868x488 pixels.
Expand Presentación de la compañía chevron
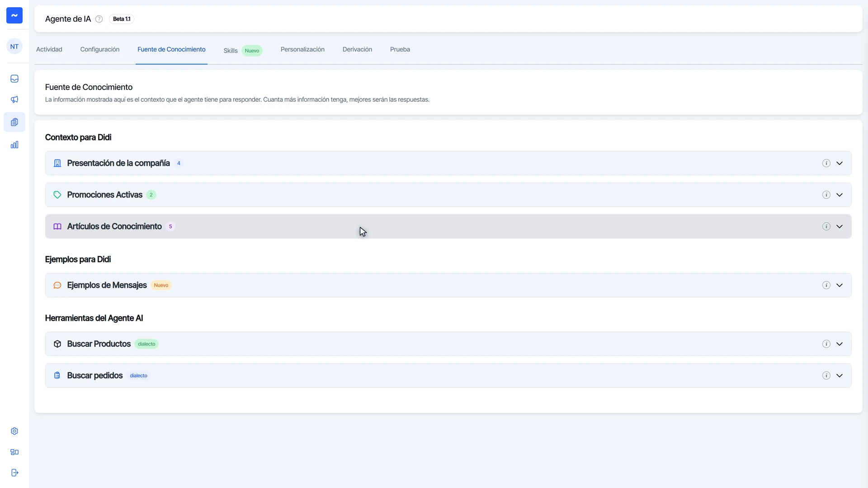tap(840, 163)
